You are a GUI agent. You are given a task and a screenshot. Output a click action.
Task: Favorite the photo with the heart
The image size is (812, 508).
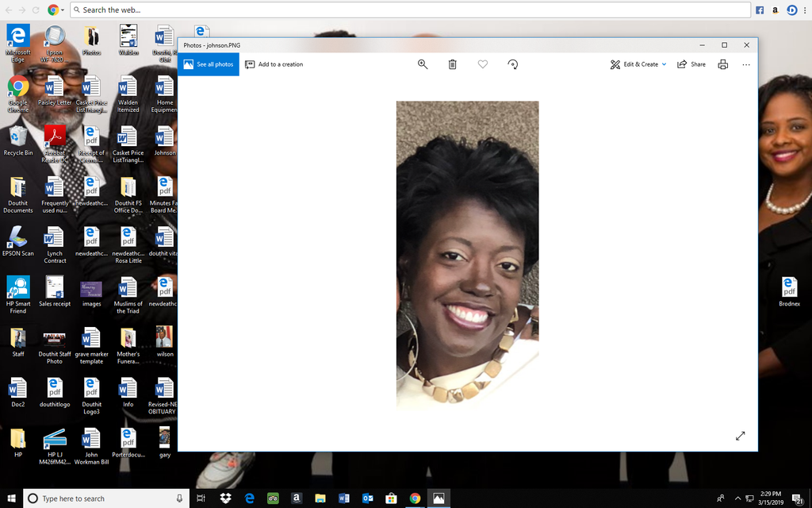tap(482, 64)
